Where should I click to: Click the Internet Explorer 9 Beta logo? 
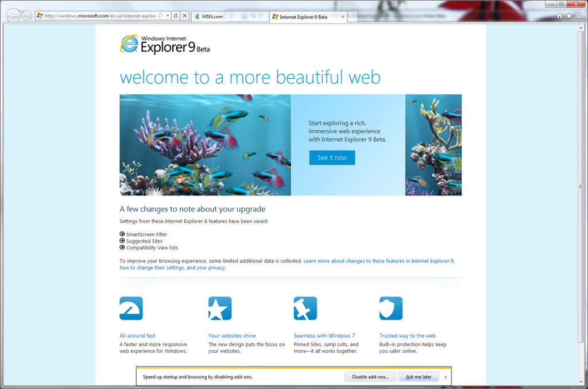(165, 44)
